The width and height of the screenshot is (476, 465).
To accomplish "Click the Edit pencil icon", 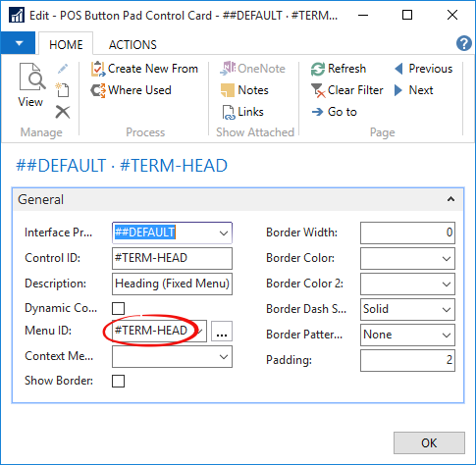I will pos(63,69).
